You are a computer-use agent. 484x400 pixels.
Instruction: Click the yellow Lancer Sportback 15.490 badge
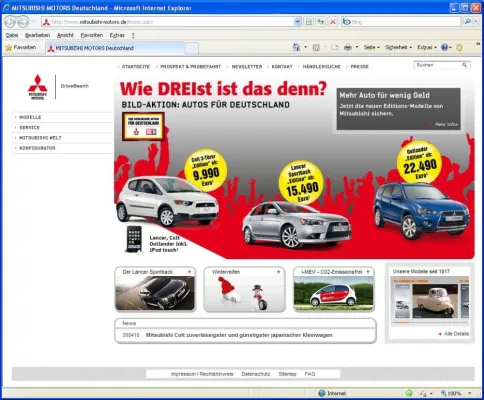301,183
